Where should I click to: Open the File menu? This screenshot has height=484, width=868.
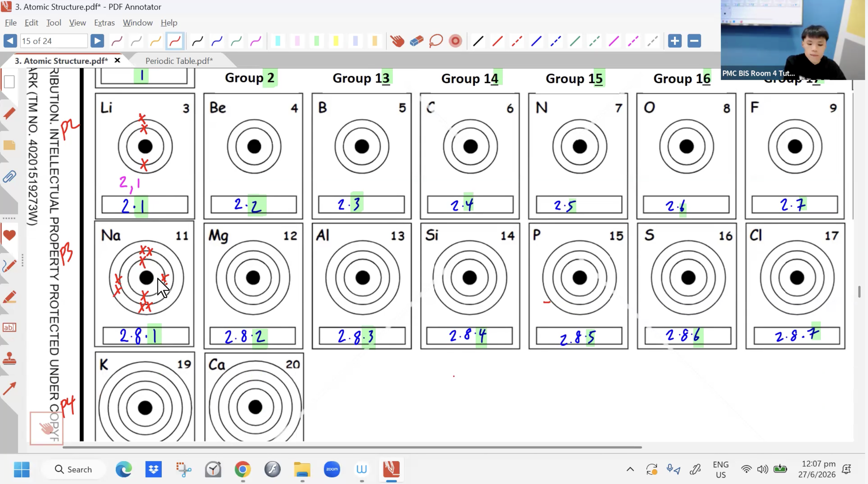tap(11, 23)
